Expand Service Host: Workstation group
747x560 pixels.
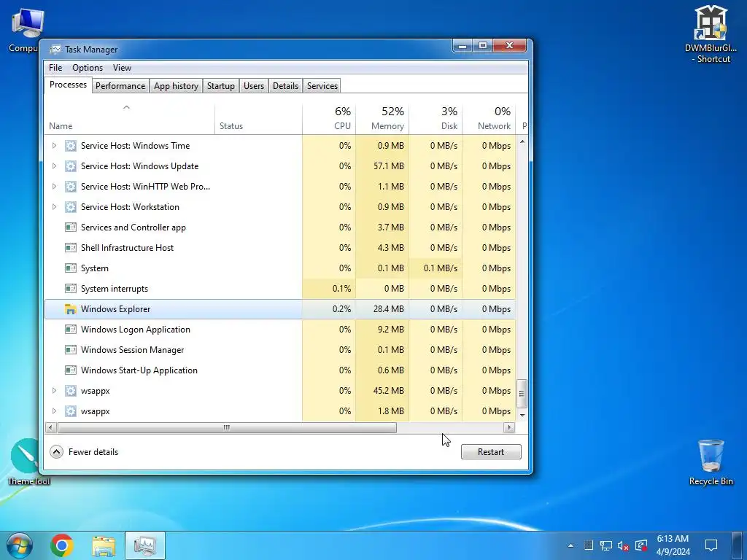pos(54,207)
